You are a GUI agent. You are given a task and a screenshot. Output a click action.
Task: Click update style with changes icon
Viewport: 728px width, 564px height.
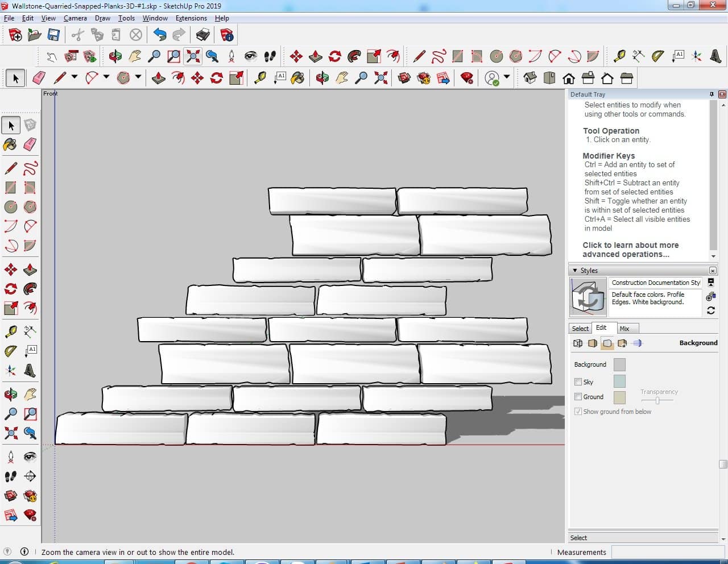coord(710,310)
